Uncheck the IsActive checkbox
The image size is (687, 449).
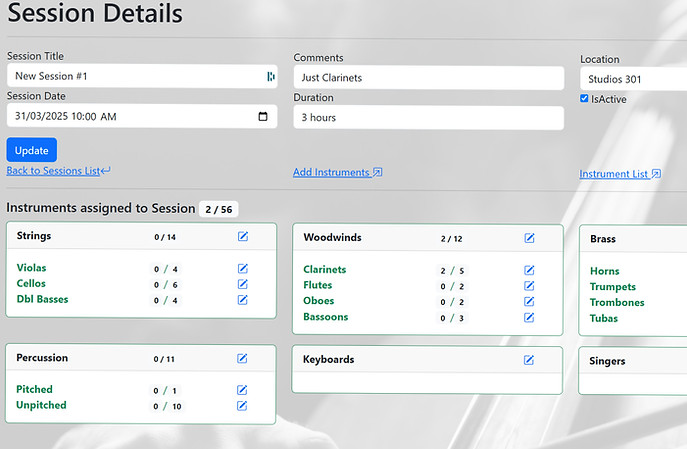(x=584, y=98)
